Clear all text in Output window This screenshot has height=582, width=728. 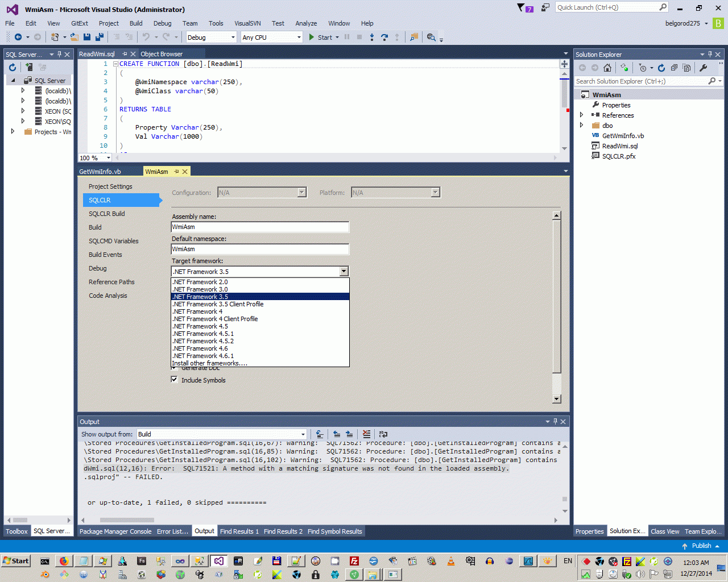(x=366, y=434)
